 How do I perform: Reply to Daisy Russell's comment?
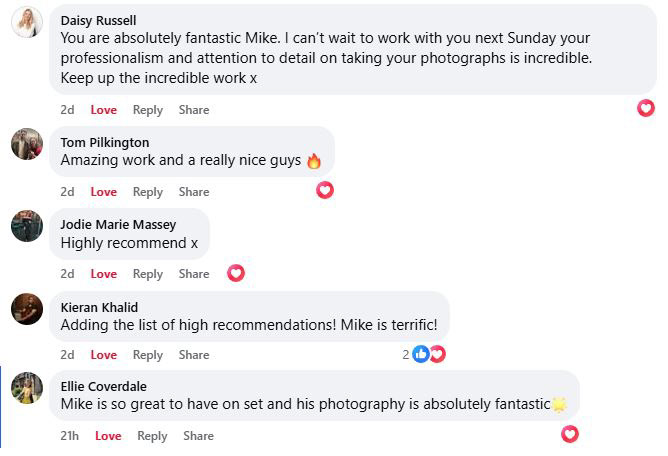pos(148,110)
